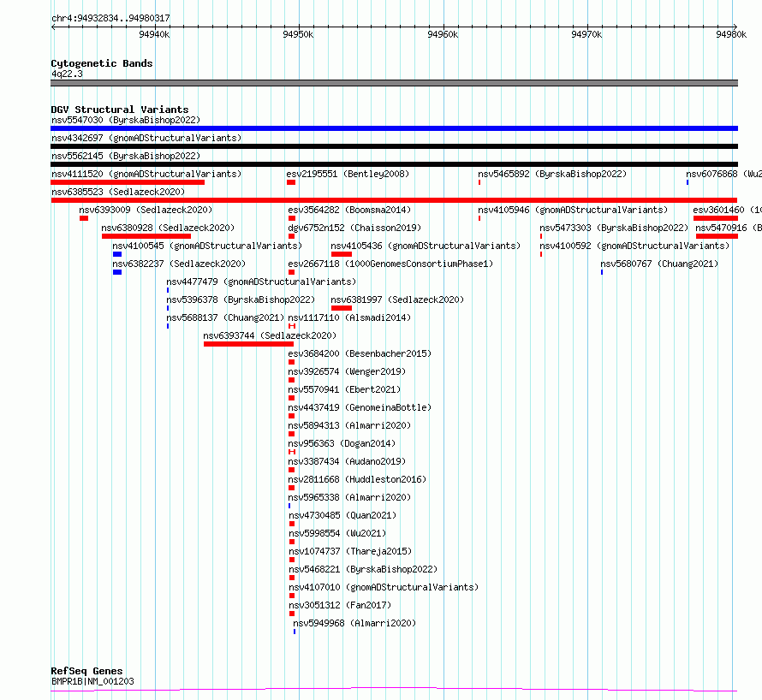Open nsv5894313 (Almarri2020) variant
The width and height of the screenshot is (762, 700).
[x=349, y=425]
